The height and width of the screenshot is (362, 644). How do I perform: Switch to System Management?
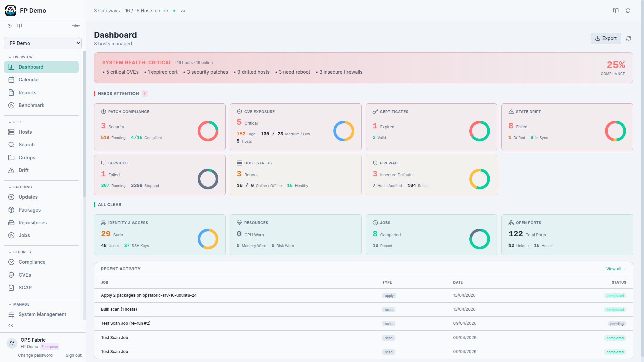(x=42, y=314)
